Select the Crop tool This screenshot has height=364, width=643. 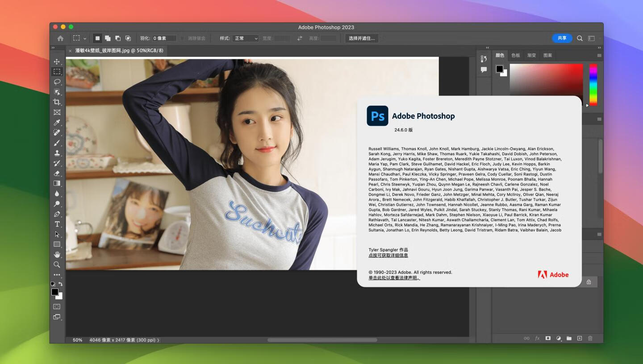57,102
